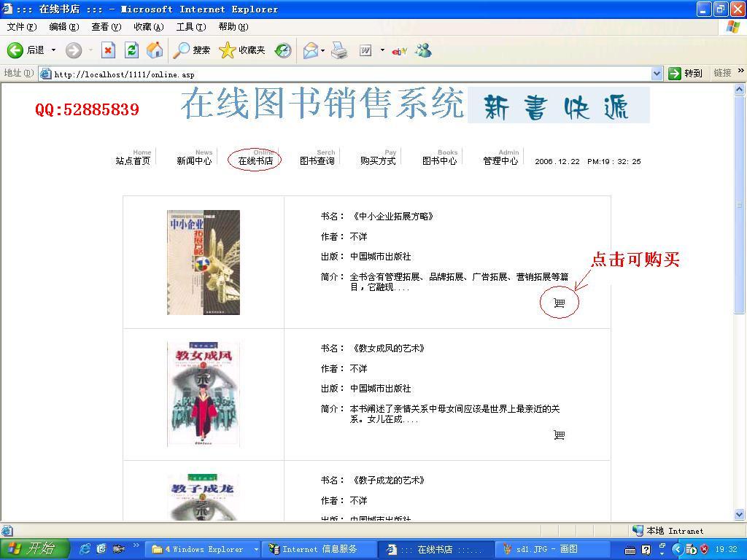Click the keyboard icon in language bar

(630, 551)
